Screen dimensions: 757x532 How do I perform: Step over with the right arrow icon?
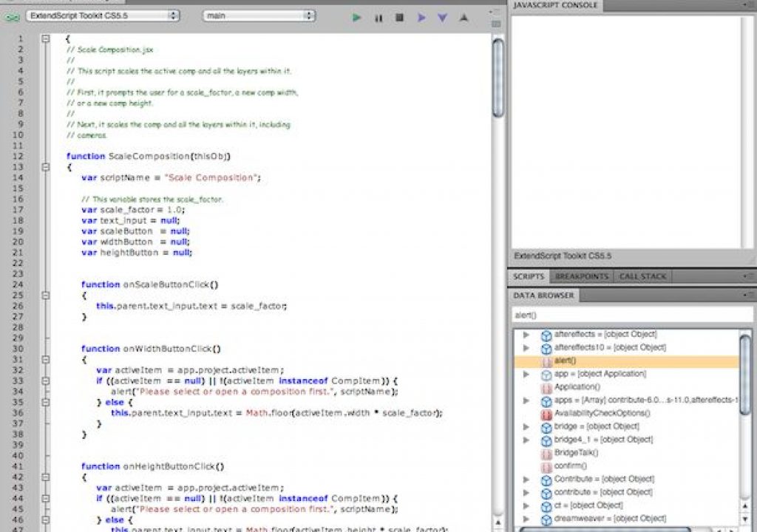(421, 18)
